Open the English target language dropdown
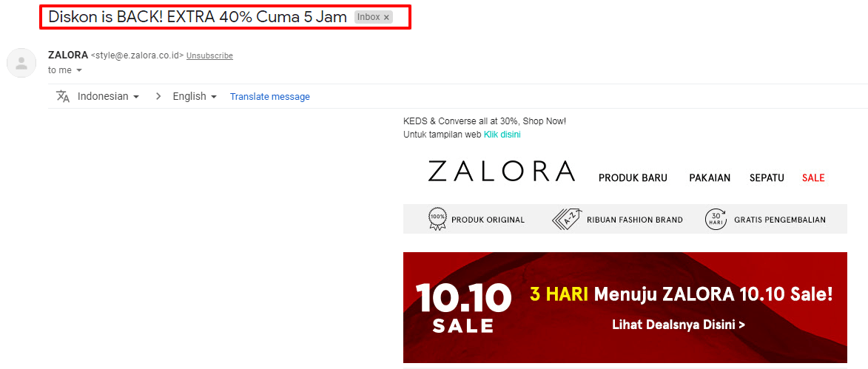The image size is (868, 369). point(195,96)
